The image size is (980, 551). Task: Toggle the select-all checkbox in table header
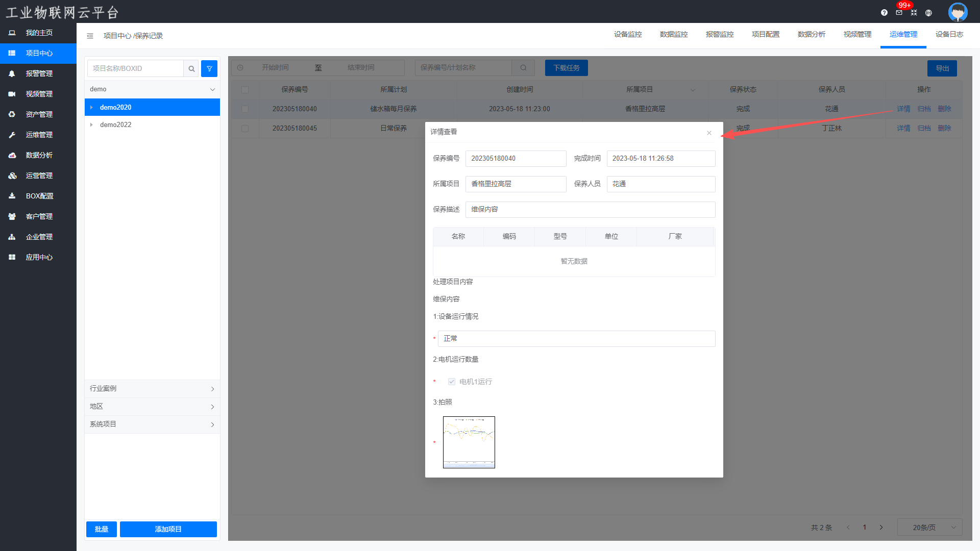[x=245, y=89]
